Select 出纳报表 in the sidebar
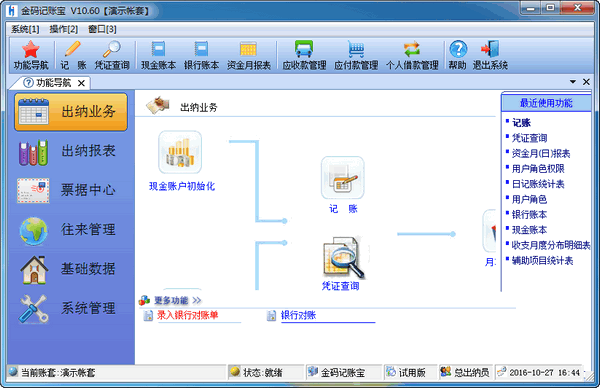 click(x=71, y=151)
